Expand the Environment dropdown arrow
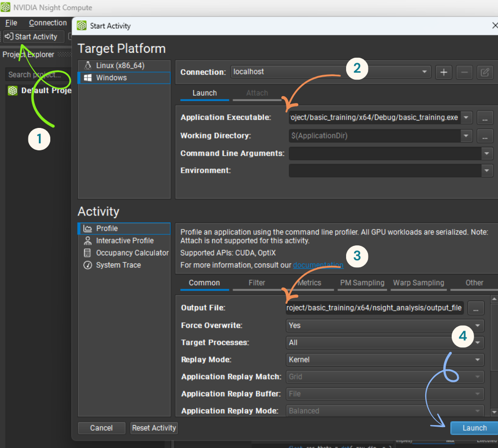This screenshot has width=498, height=448. point(487,171)
